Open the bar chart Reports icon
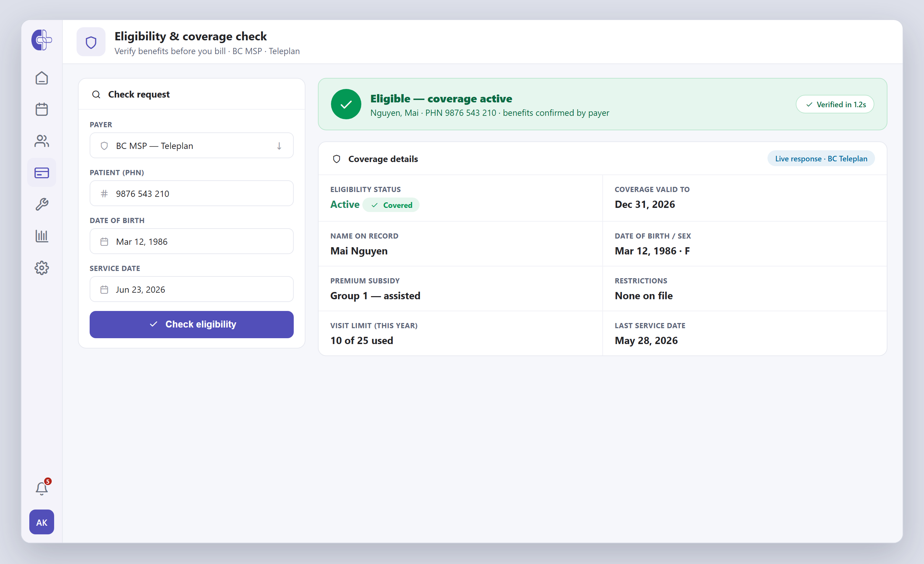The width and height of the screenshot is (924, 564). (x=42, y=236)
